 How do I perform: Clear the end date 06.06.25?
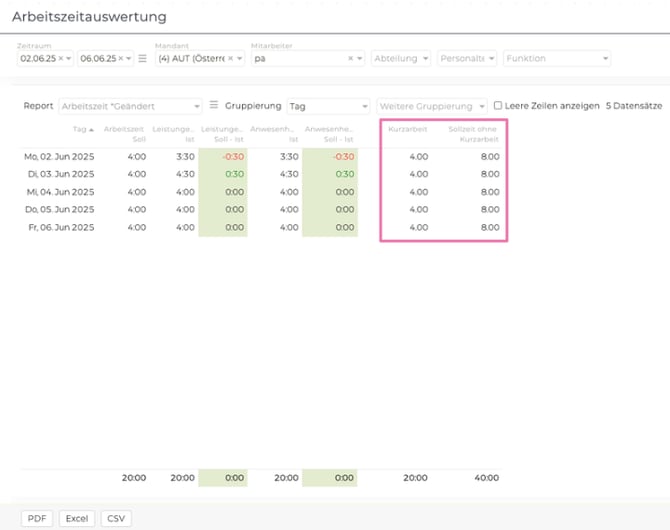click(119, 59)
